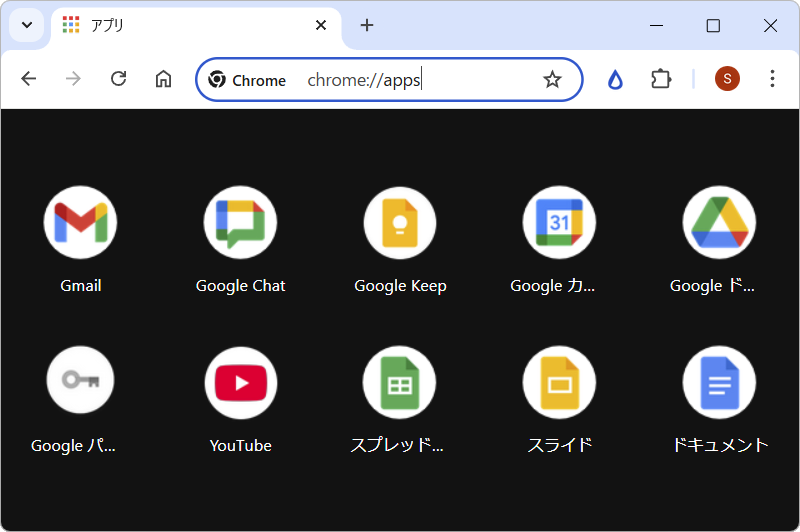Open the profile avatar menu
800x532 pixels.
click(x=727, y=79)
